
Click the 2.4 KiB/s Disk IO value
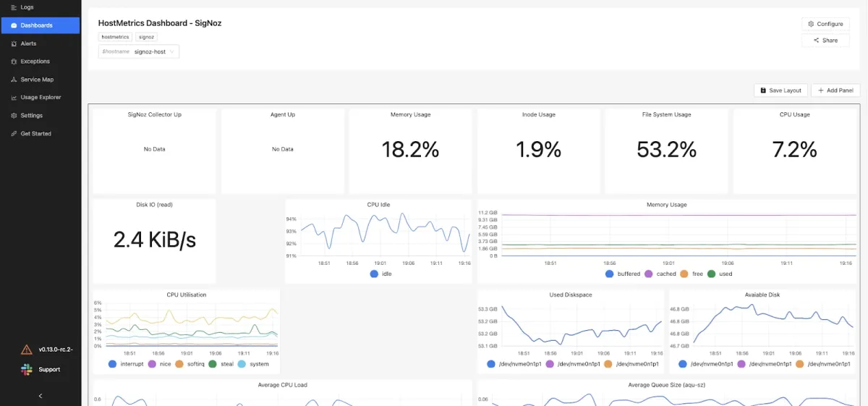(155, 240)
